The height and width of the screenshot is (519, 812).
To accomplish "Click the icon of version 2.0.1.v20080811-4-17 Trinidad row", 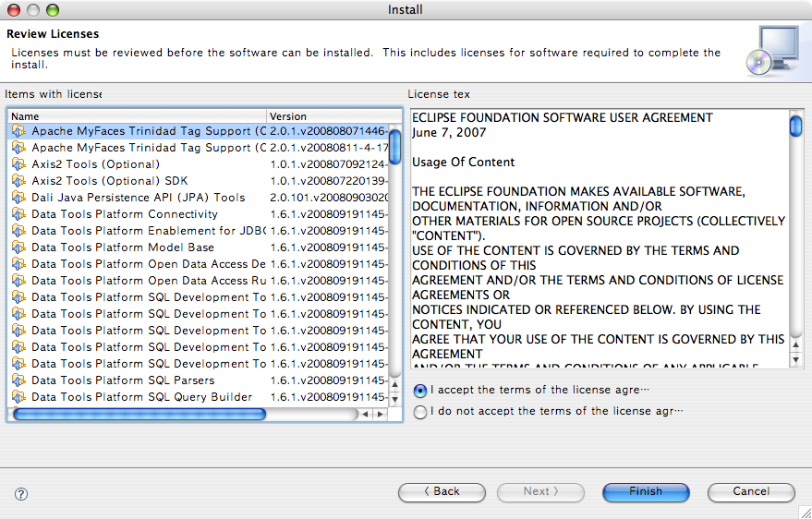I will (18, 148).
